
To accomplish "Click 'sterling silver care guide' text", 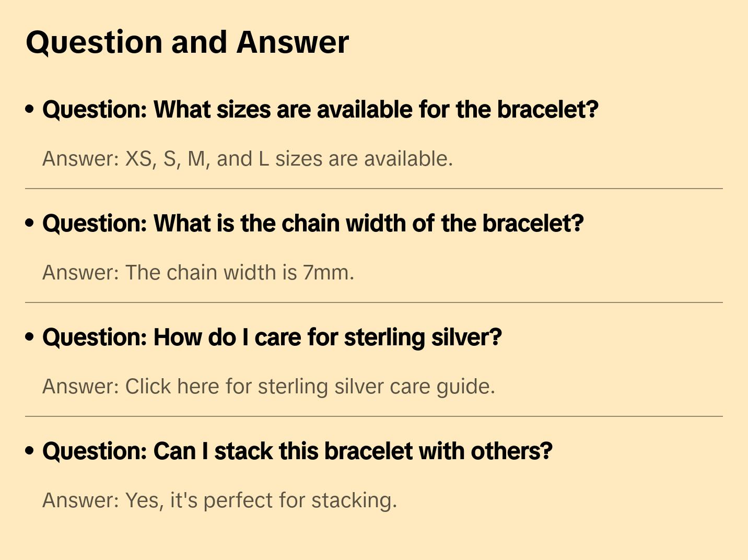I will coord(375,387).
